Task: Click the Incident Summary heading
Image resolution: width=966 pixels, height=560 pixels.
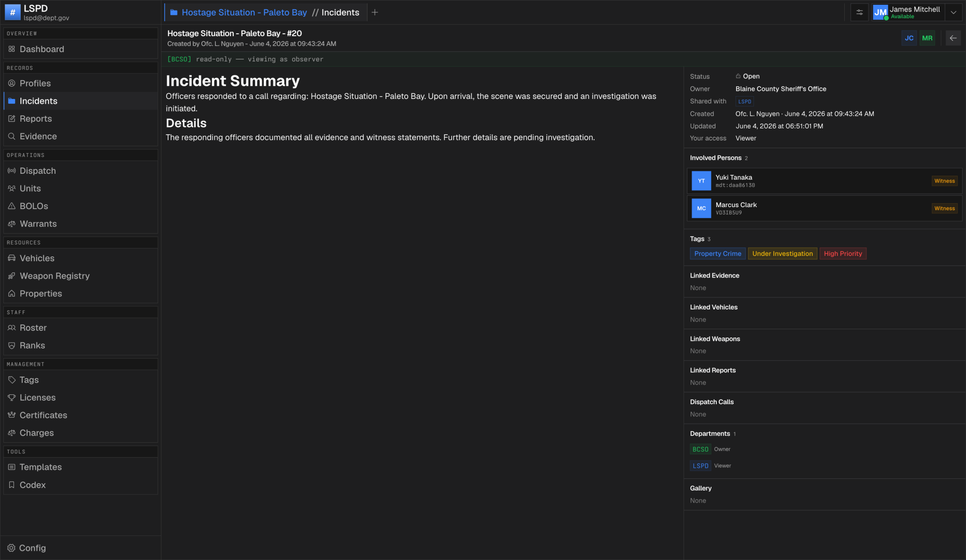Action: [233, 81]
